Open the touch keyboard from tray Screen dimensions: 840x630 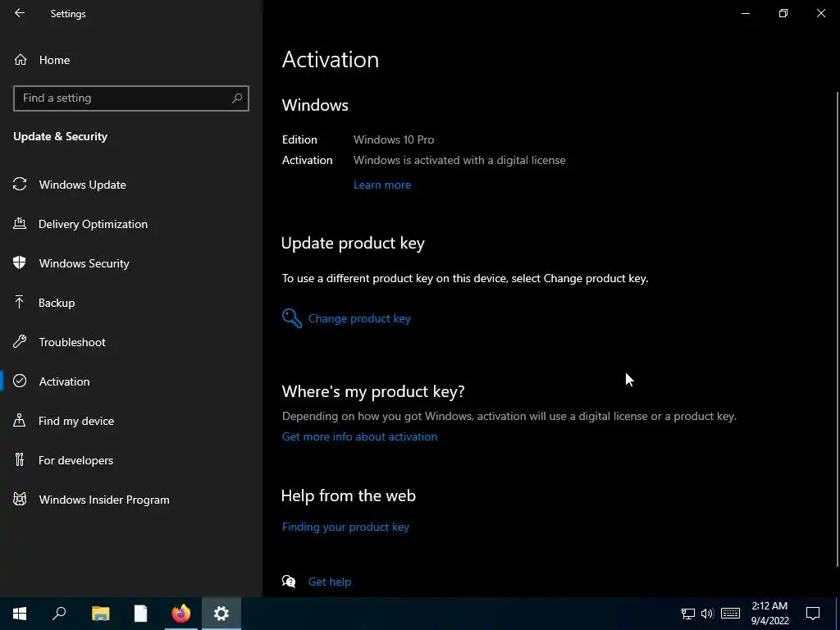click(x=730, y=614)
